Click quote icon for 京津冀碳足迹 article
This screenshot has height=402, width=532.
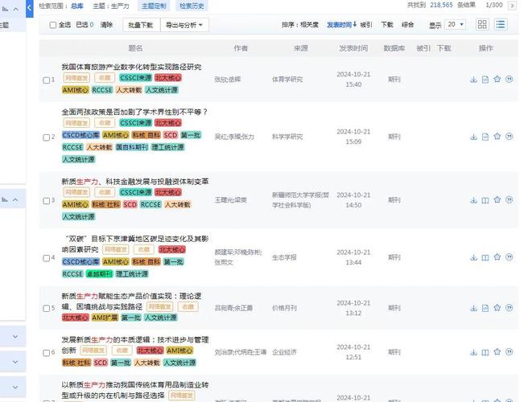click(509, 257)
